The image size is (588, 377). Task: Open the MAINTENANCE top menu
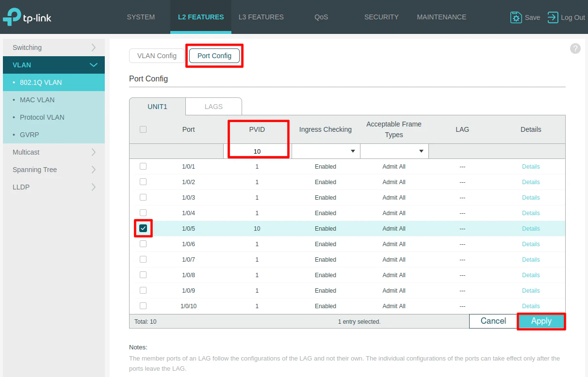click(x=441, y=17)
